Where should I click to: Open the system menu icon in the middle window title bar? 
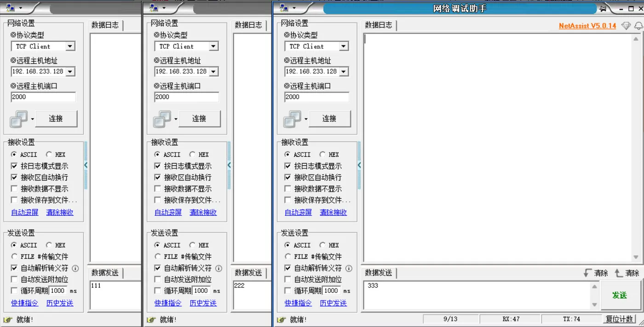[155, 8]
